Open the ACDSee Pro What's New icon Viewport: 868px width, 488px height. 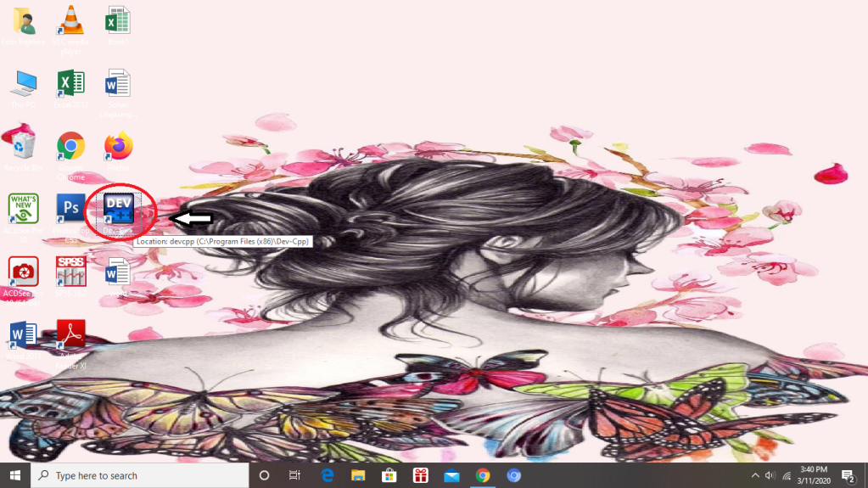pos(23,209)
